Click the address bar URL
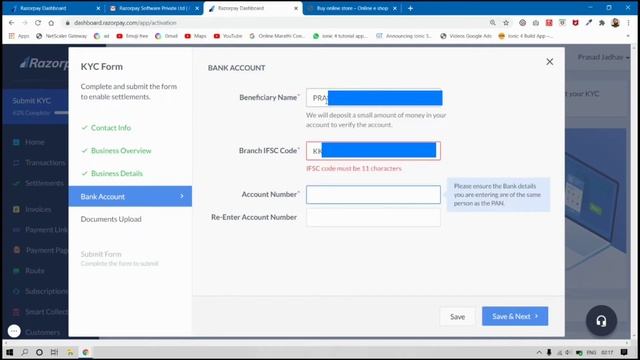 pos(125,23)
